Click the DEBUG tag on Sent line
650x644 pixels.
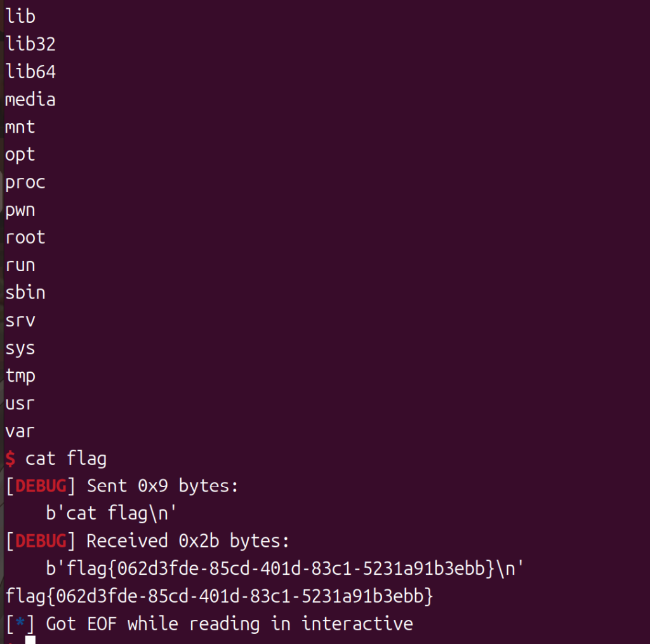[x=41, y=486]
